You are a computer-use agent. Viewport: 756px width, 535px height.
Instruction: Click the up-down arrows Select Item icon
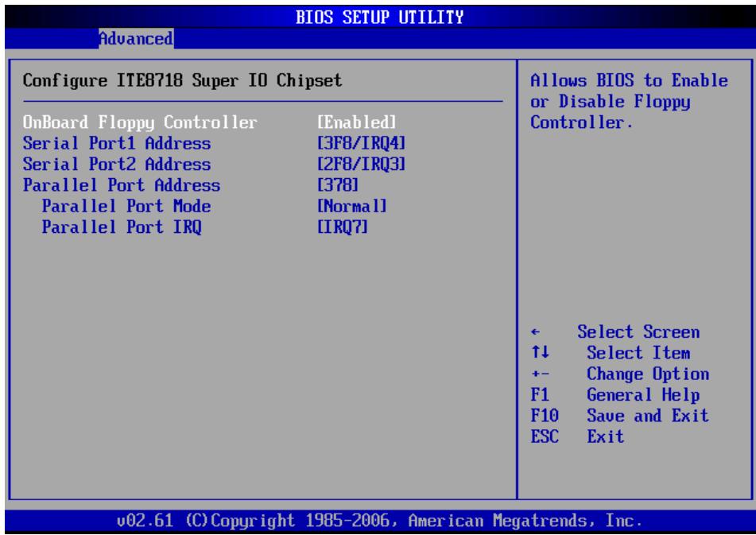tap(540, 352)
